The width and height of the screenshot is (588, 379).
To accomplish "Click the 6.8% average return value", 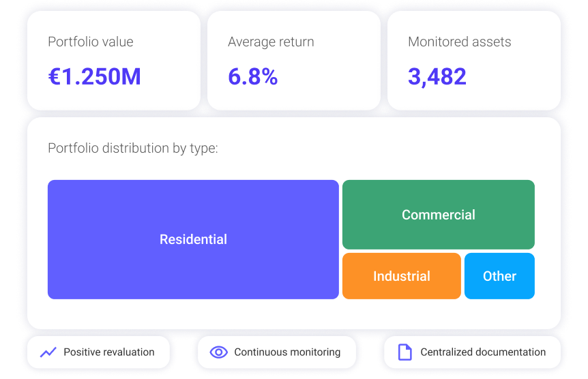I will [x=253, y=76].
